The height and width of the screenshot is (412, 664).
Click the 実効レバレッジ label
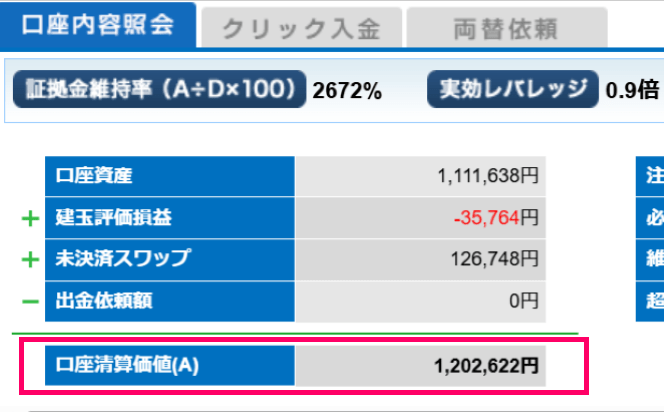[513, 90]
